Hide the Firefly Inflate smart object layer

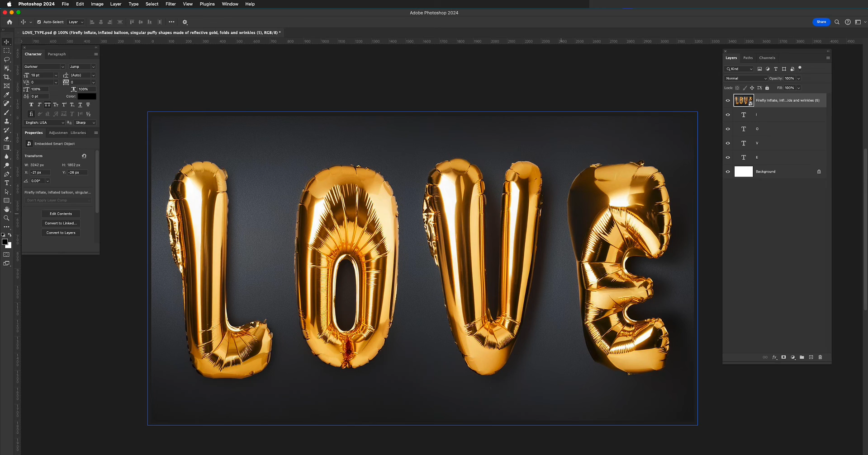[x=728, y=100]
